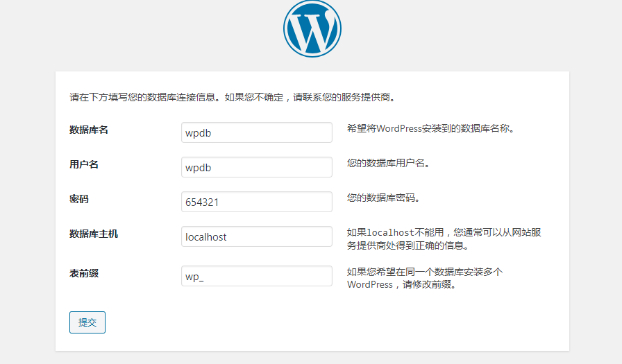Viewport: 622px width, 364px height.
Task: Click the 用户名 label
Action: (84, 164)
